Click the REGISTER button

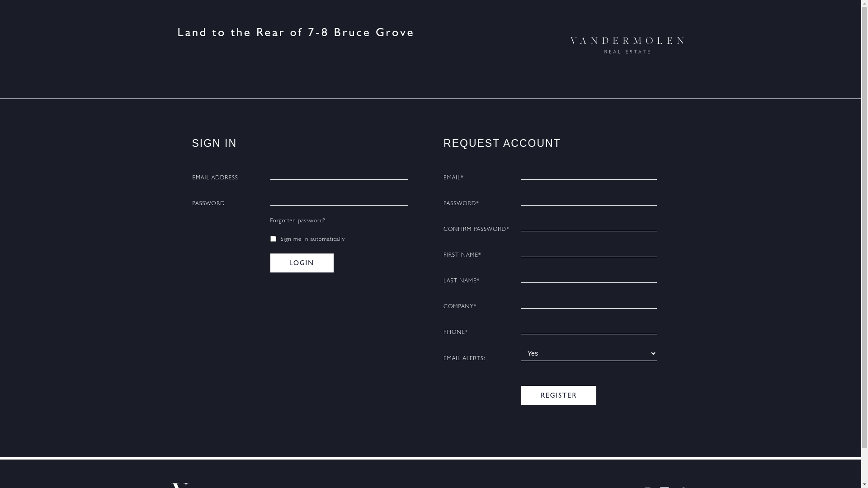click(x=558, y=395)
